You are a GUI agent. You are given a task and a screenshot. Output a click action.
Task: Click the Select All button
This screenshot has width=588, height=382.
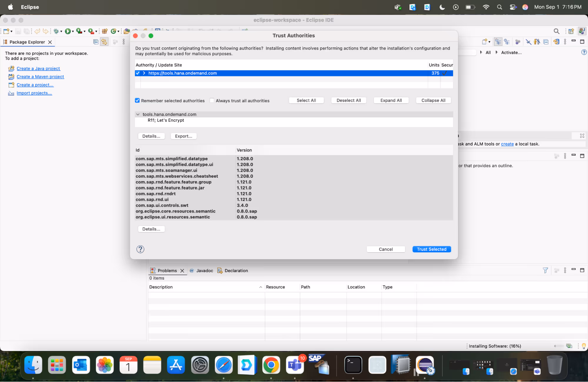(306, 101)
